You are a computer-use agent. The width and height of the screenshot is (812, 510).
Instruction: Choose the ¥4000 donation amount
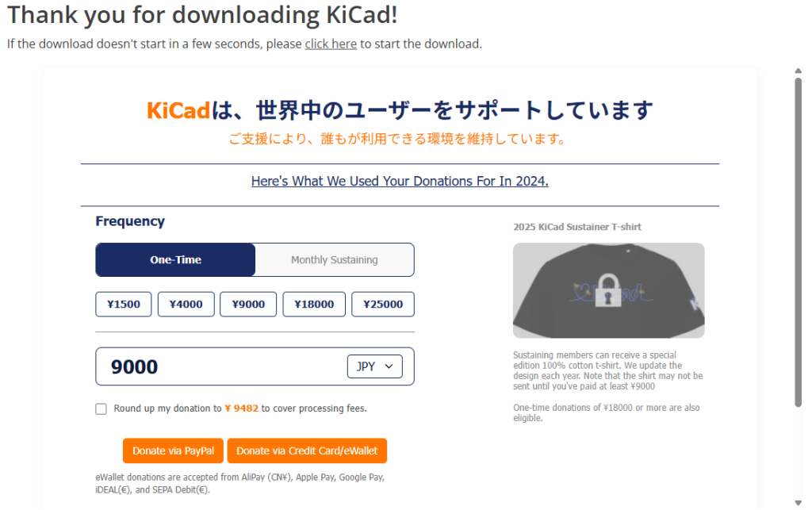[x=186, y=305]
